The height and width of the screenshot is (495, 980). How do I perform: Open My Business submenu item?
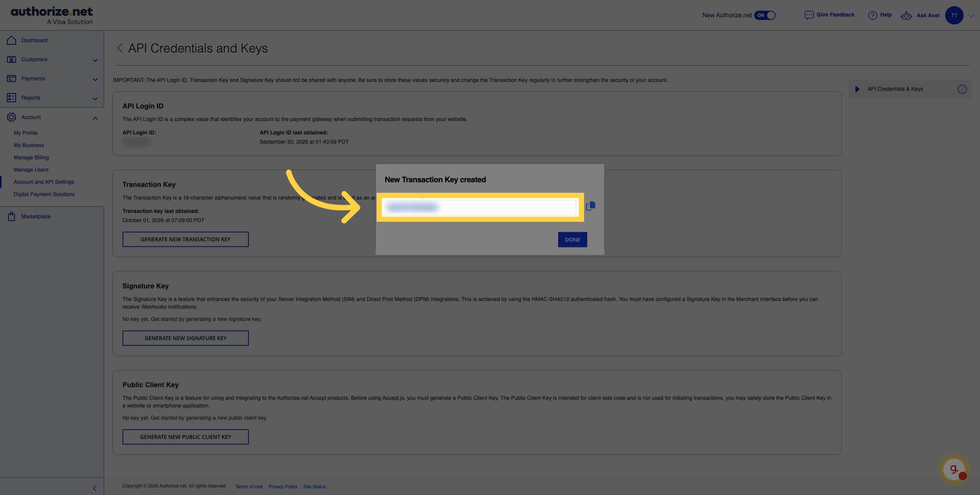[29, 145]
